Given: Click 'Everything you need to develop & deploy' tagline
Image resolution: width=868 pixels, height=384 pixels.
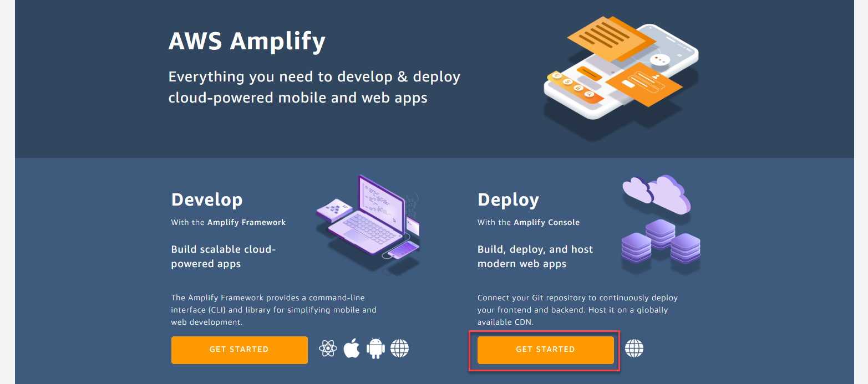Looking at the screenshot, I should pos(314,87).
